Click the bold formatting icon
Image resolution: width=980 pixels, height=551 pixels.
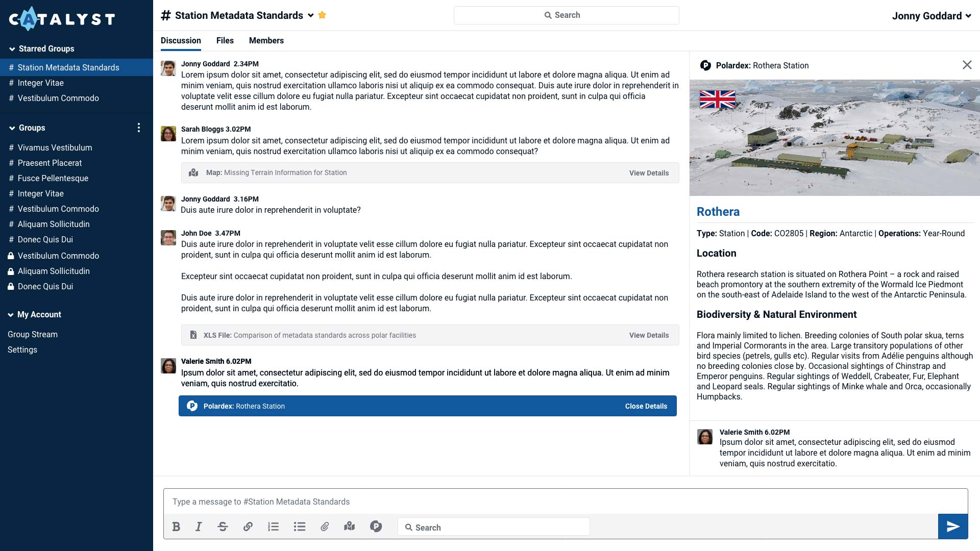pos(176,526)
